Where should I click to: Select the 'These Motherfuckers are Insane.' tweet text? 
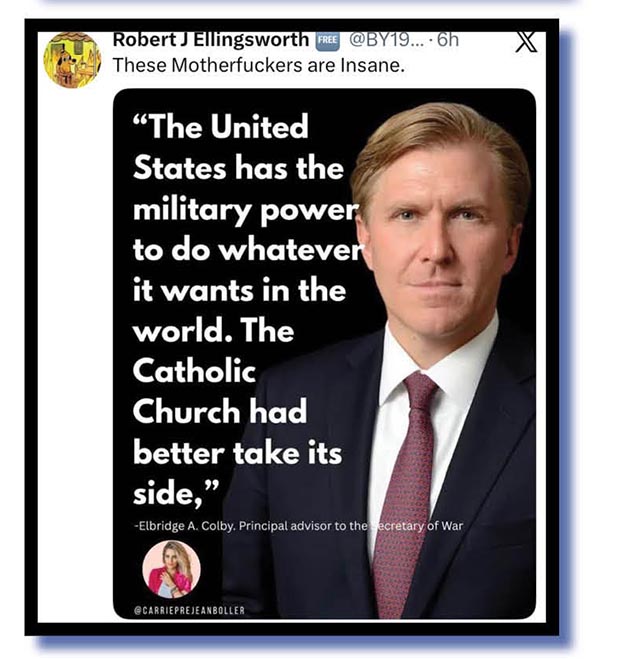[258, 65]
